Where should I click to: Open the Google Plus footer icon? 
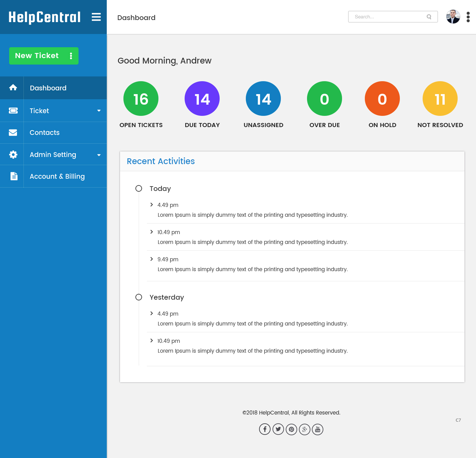(x=305, y=429)
